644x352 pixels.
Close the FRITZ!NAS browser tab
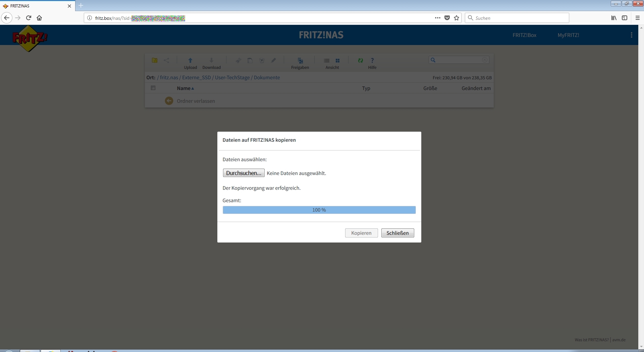point(69,6)
